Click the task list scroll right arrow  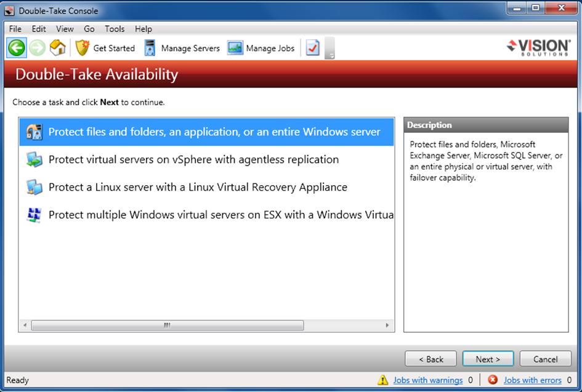[387, 326]
